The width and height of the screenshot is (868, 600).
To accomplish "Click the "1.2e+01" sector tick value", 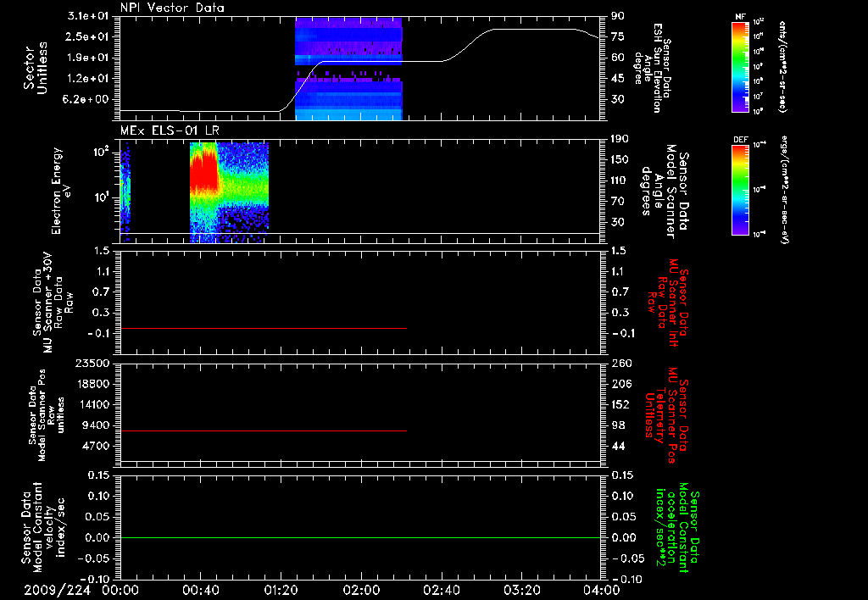I will click(88, 79).
